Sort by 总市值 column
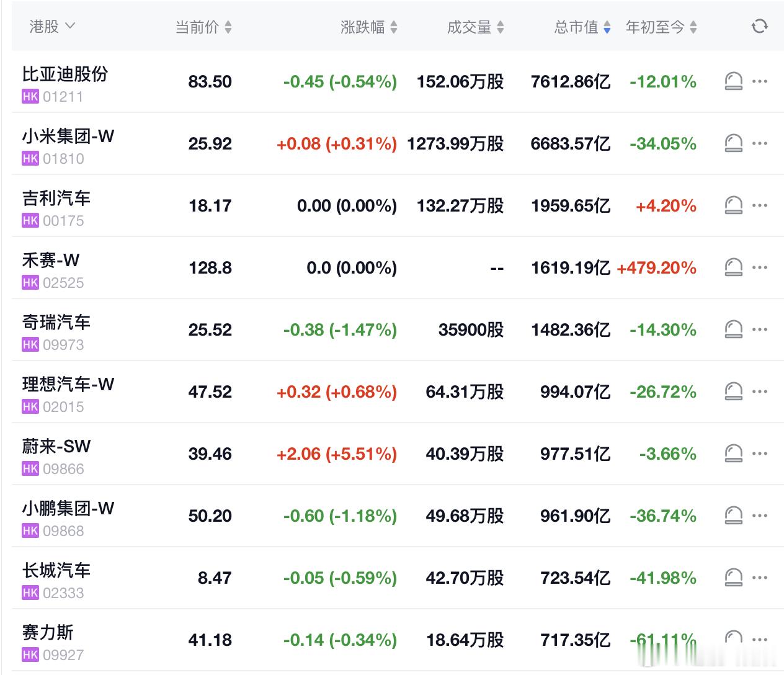The image size is (784, 675). 582,27
